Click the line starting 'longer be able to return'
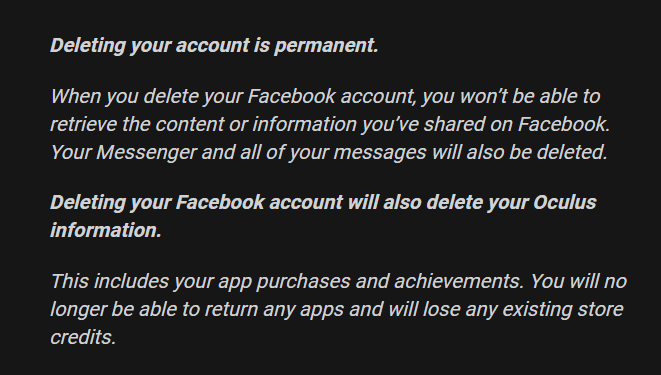Image resolution: width=661 pixels, height=375 pixels. pyautogui.click(x=336, y=310)
